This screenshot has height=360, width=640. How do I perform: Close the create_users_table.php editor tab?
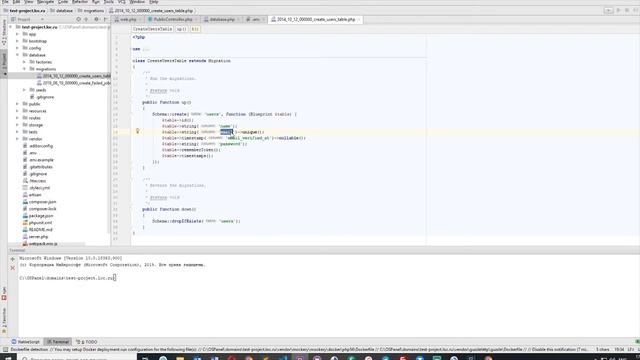coord(359,20)
